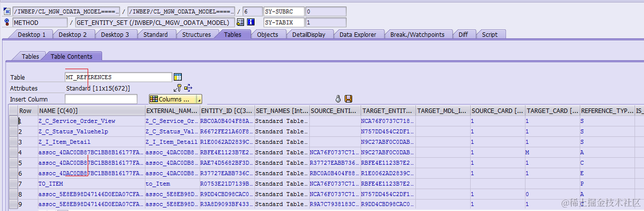The width and height of the screenshot is (644, 211).
Task: Click the GET_ENTITY_SET method name field
Action: coord(155,22)
